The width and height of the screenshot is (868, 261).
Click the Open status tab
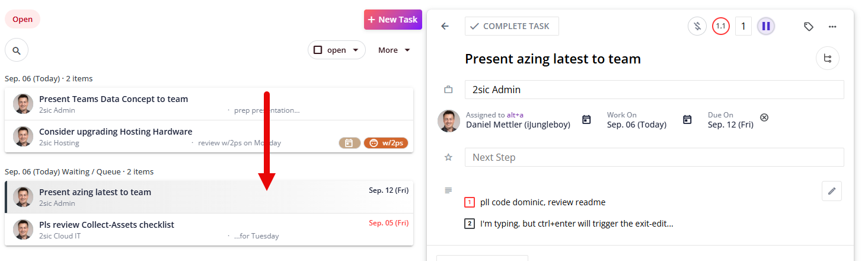click(x=23, y=20)
